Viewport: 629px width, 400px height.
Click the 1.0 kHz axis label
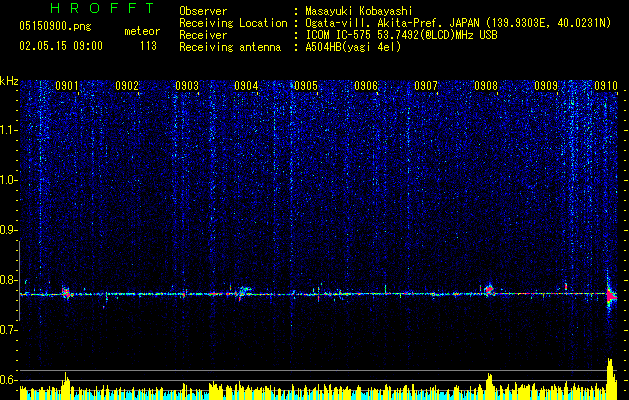[x=8, y=180]
